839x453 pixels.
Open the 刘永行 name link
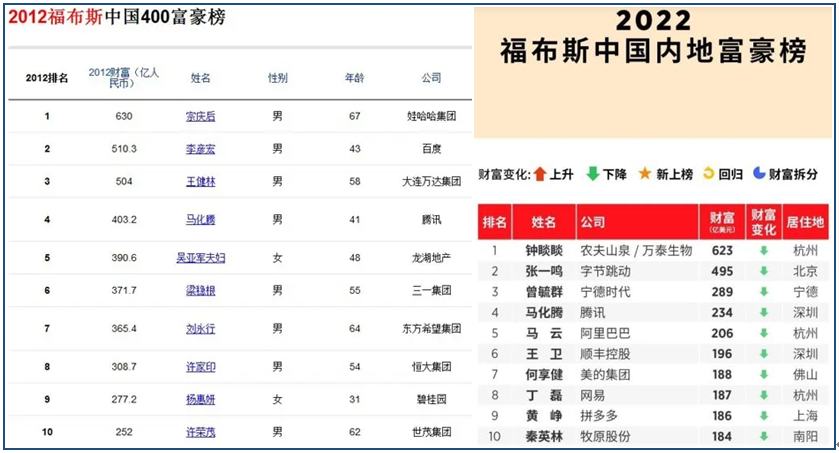coord(201,328)
